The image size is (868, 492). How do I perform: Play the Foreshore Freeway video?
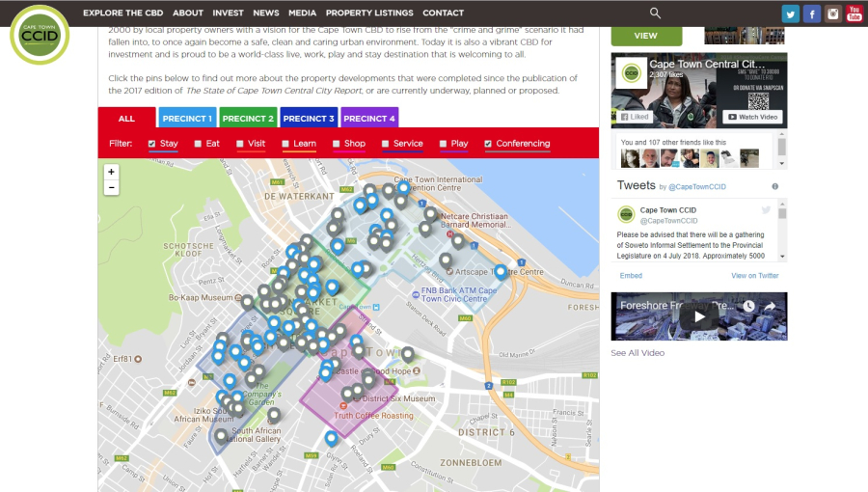coord(699,316)
